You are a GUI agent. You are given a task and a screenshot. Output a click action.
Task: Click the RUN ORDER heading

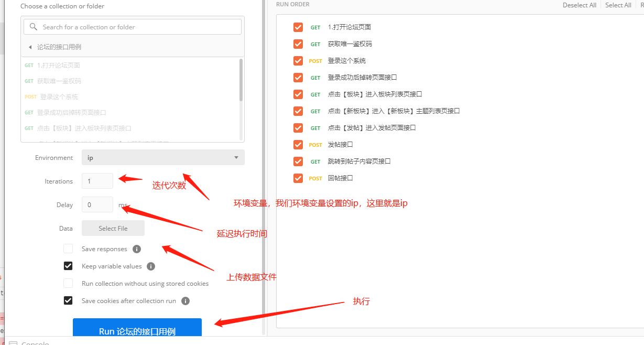[x=292, y=4]
